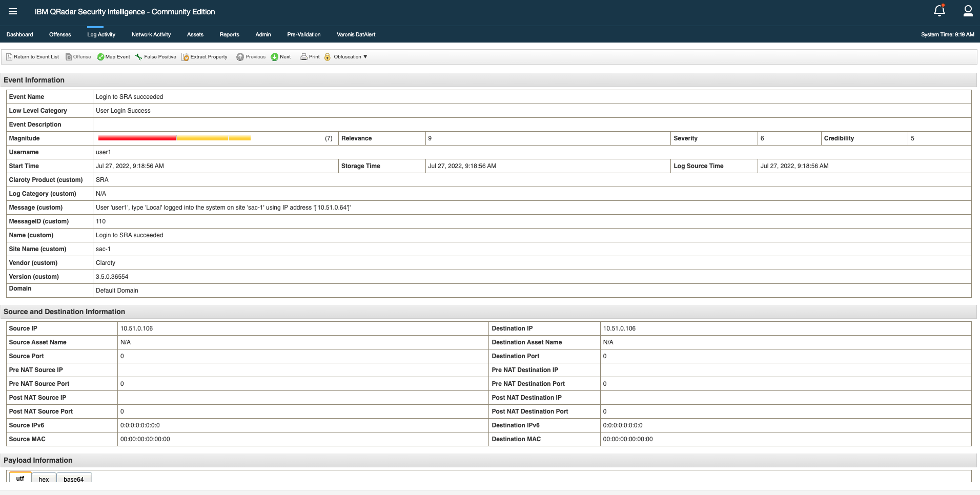Viewport: 980px width, 495px height.
Task: Open the Offenses tab
Action: click(x=60, y=34)
